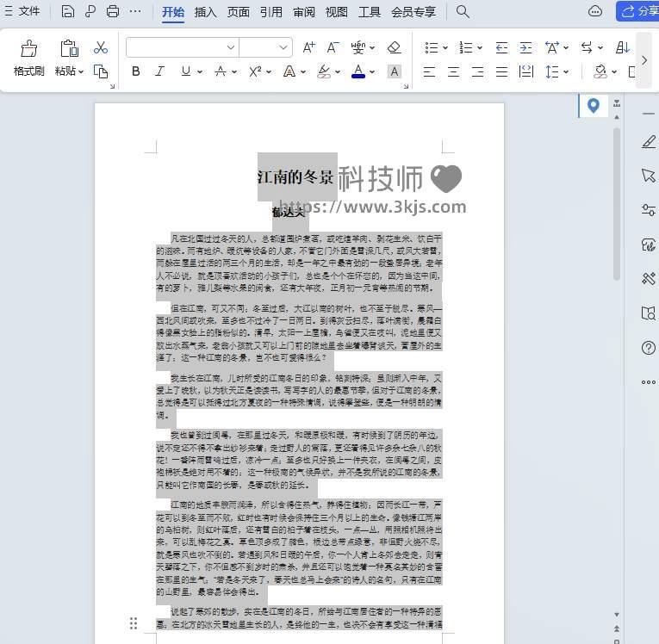Click the 粘贴 paste icon
This screenshot has width=659, height=644.
click(70, 49)
